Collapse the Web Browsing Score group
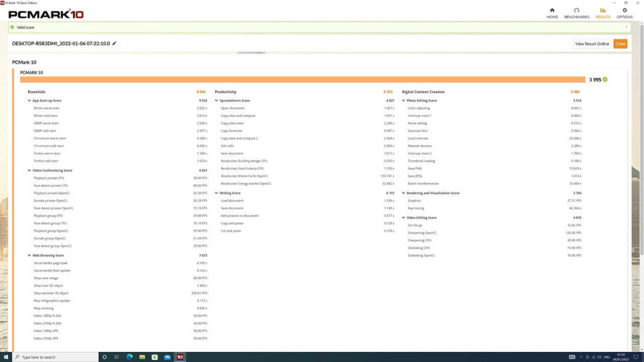Viewport: 644px width, 362px height. [x=29, y=255]
